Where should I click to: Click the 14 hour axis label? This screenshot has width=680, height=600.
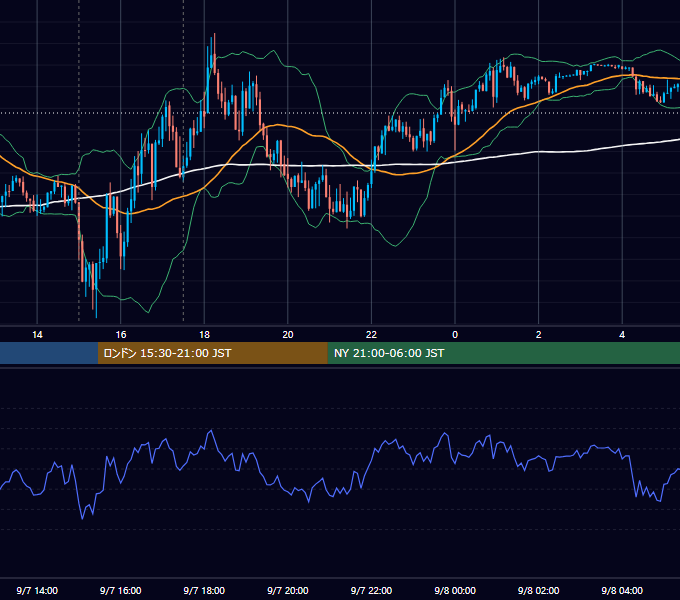pos(37,335)
